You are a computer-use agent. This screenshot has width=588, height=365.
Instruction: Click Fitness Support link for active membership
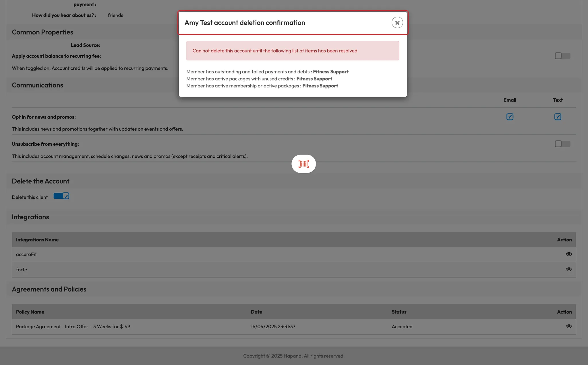pyautogui.click(x=320, y=86)
